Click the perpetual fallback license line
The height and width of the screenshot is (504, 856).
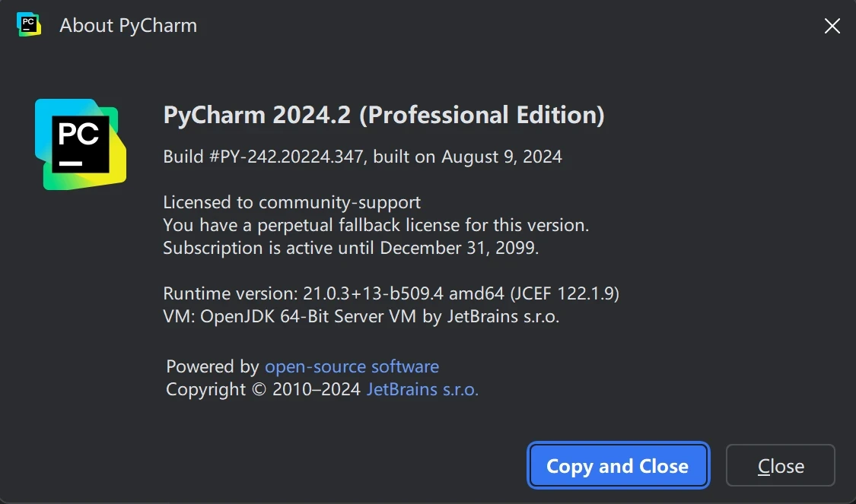pos(376,226)
